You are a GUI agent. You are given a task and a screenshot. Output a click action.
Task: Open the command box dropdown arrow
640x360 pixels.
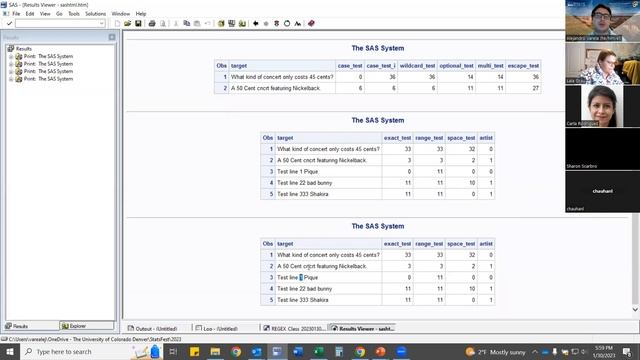point(102,24)
